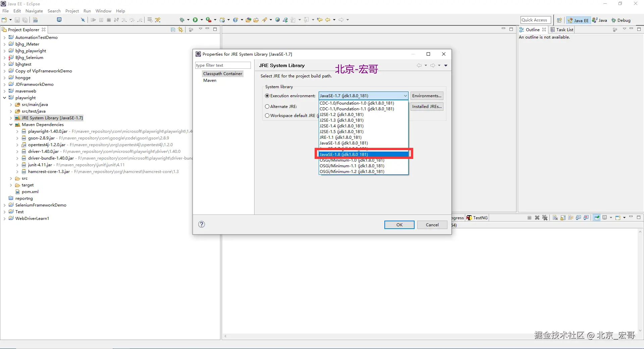Click the Save toolbar icon
The width and height of the screenshot is (644, 349).
pos(17,20)
